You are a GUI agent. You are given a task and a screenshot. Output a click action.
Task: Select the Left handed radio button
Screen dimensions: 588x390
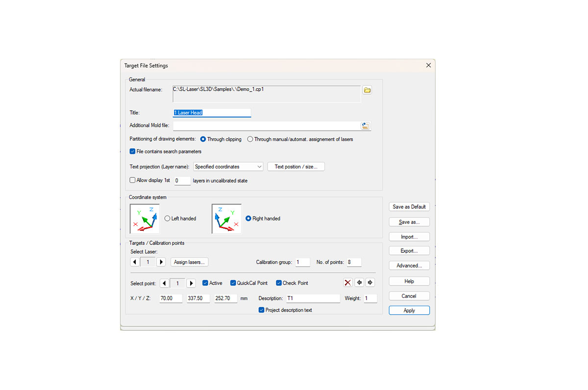(x=168, y=219)
